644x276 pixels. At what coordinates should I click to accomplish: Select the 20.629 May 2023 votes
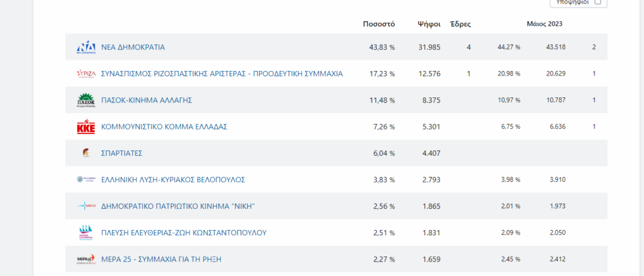pyautogui.click(x=555, y=74)
